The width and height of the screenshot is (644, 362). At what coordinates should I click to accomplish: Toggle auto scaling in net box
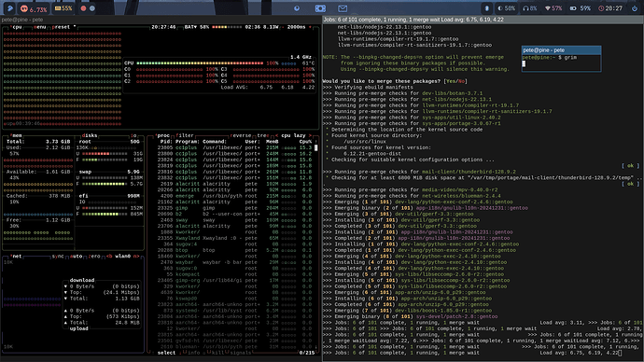(76, 257)
